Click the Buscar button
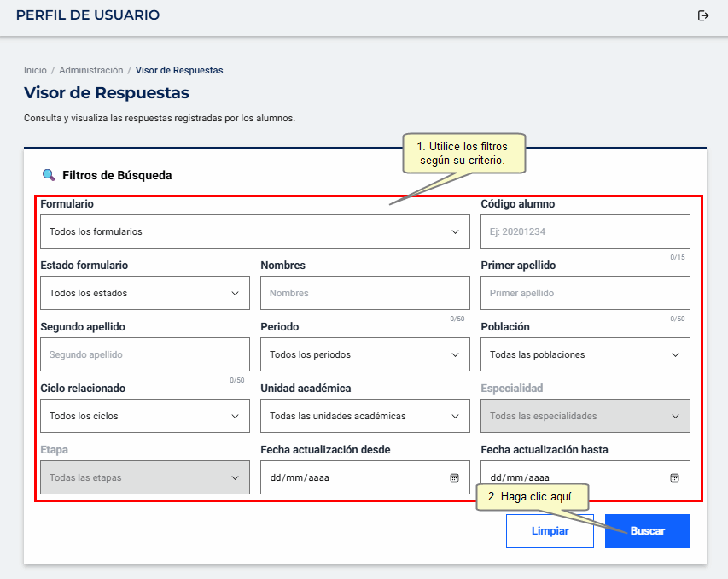 pyautogui.click(x=647, y=530)
